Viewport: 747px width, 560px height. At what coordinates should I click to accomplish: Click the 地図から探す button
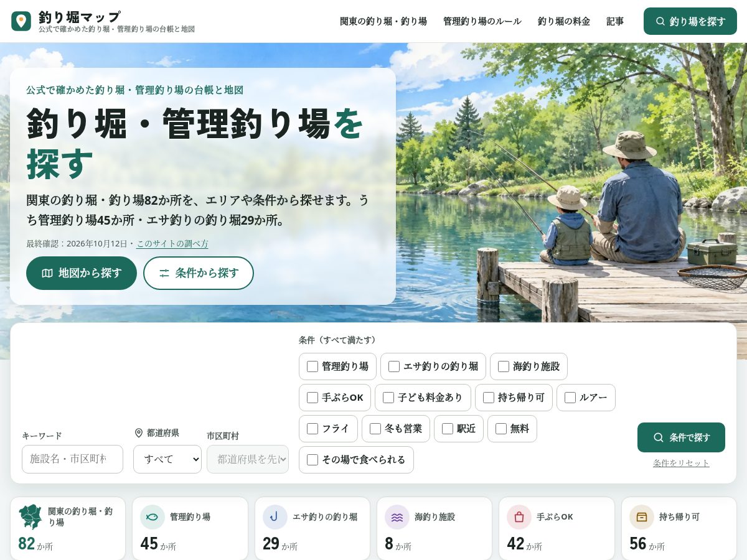[82, 273]
